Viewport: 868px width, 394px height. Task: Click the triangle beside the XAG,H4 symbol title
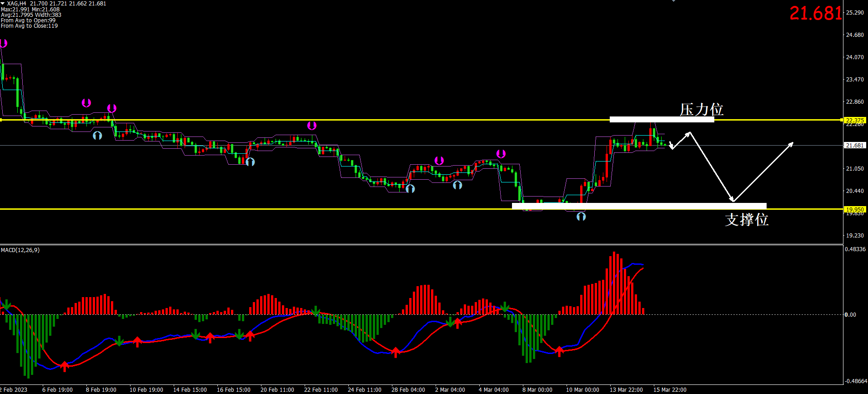pos(3,4)
